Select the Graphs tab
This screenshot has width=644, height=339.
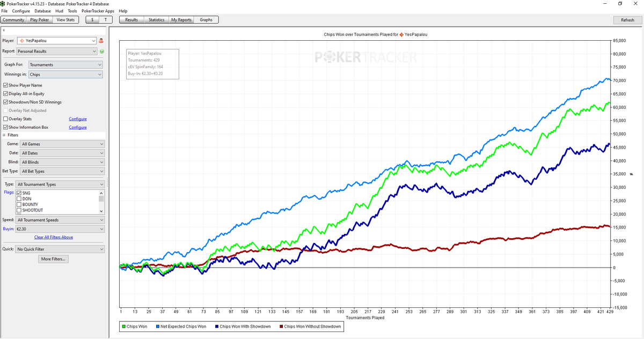tap(206, 20)
